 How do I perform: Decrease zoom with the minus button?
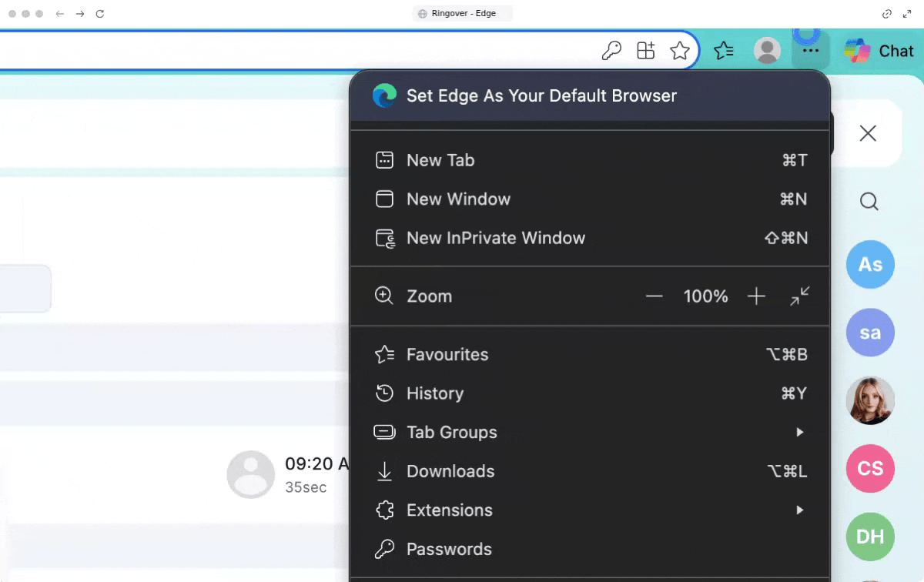[654, 296]
